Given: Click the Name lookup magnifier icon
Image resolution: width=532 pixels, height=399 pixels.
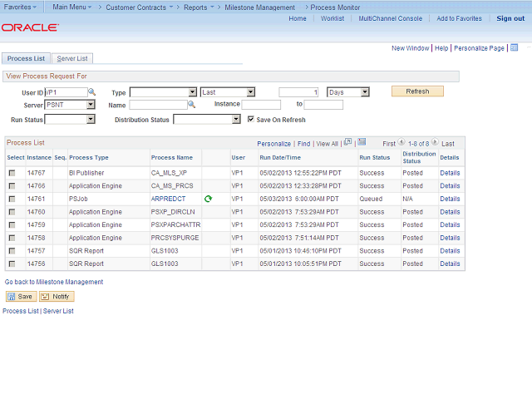Looking at the screenshot, I should click(x=191, y=105).
